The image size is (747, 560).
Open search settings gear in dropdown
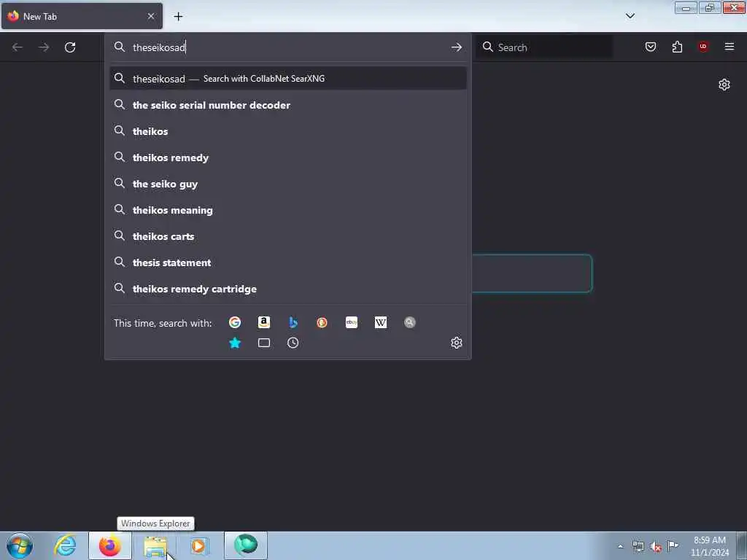coord(457,343)
